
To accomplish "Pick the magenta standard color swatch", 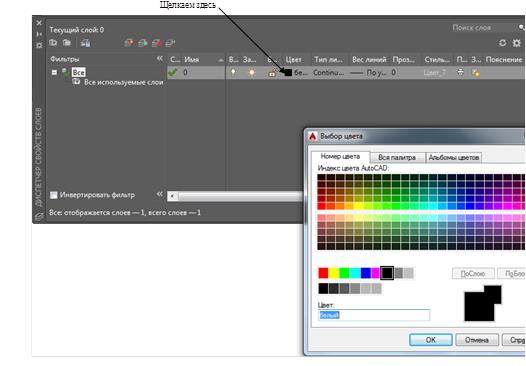I will pos(375,273).
